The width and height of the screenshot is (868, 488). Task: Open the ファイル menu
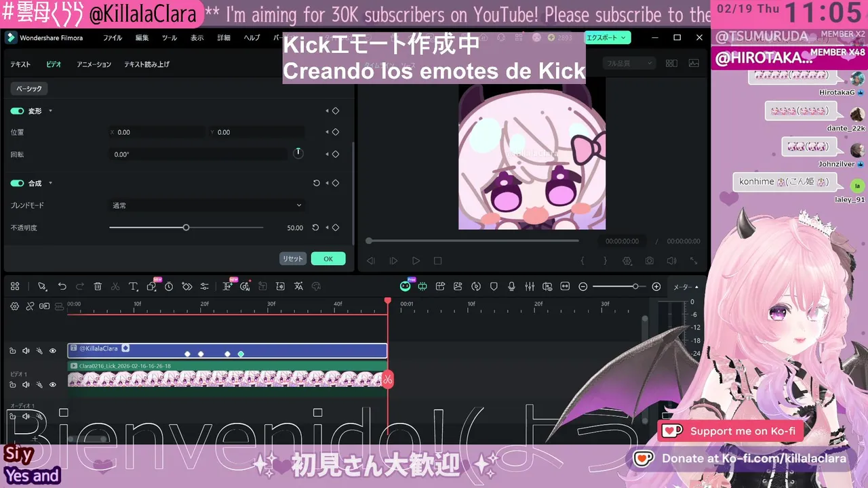(x=113, y=38)
